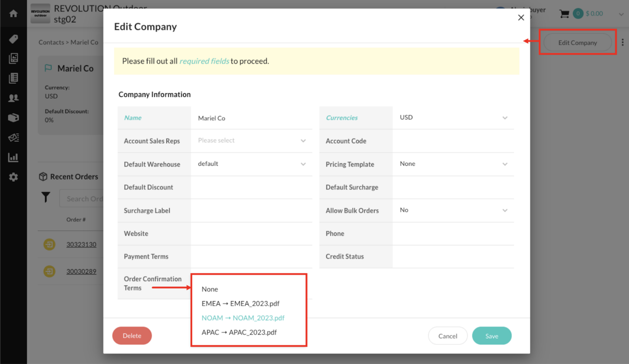
Task: Click the company Name input field
Action: (x=251, y=118)
